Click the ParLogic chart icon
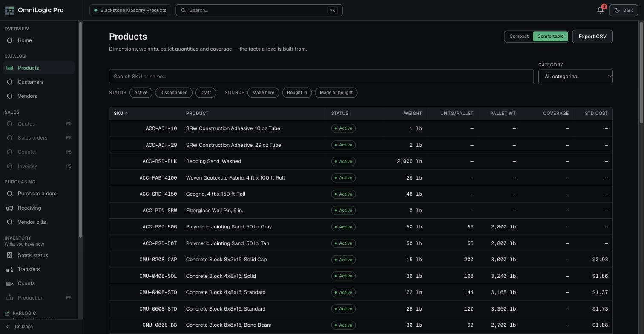The image size is (644, 334). pos(7,314)
